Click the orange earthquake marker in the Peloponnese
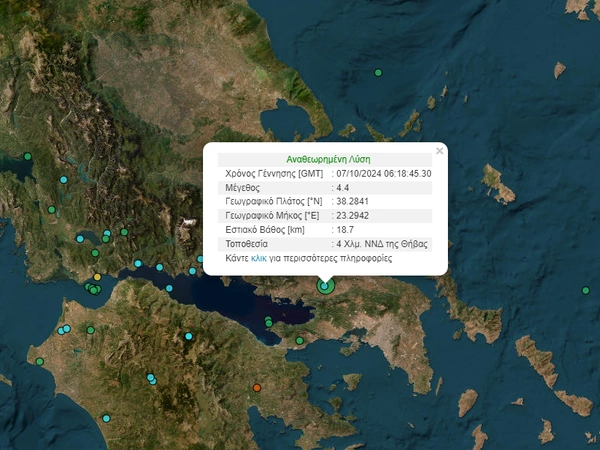The width and height of the screenshot is (600, 450). tap(257, 387)
